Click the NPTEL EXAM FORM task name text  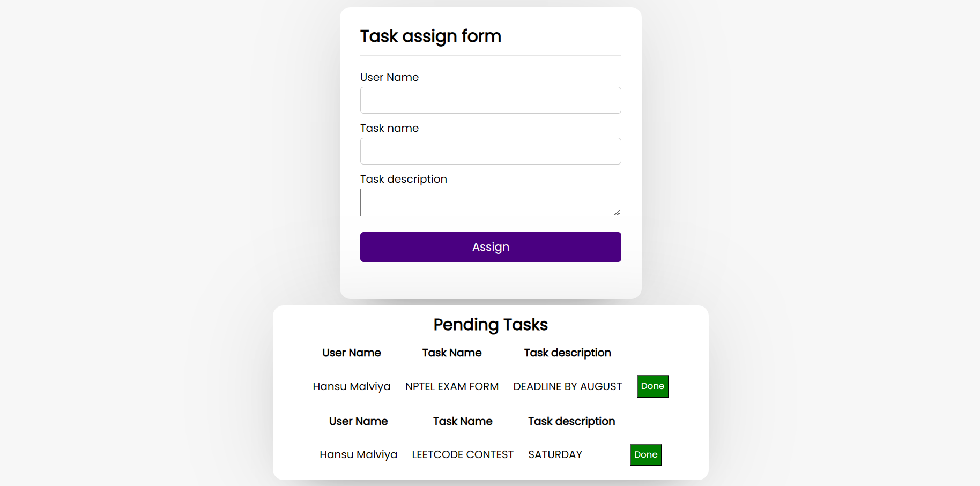pyautogui.click(x=451, y=386)
